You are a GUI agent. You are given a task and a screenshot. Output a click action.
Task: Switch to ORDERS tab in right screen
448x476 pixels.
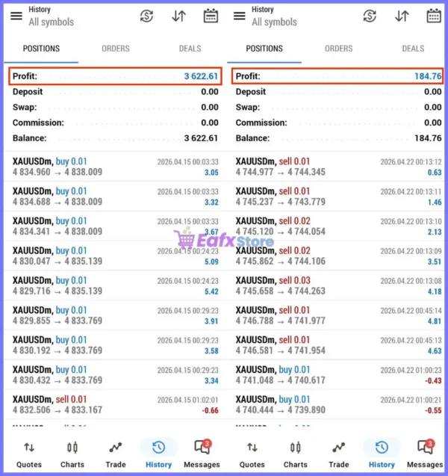338,49
